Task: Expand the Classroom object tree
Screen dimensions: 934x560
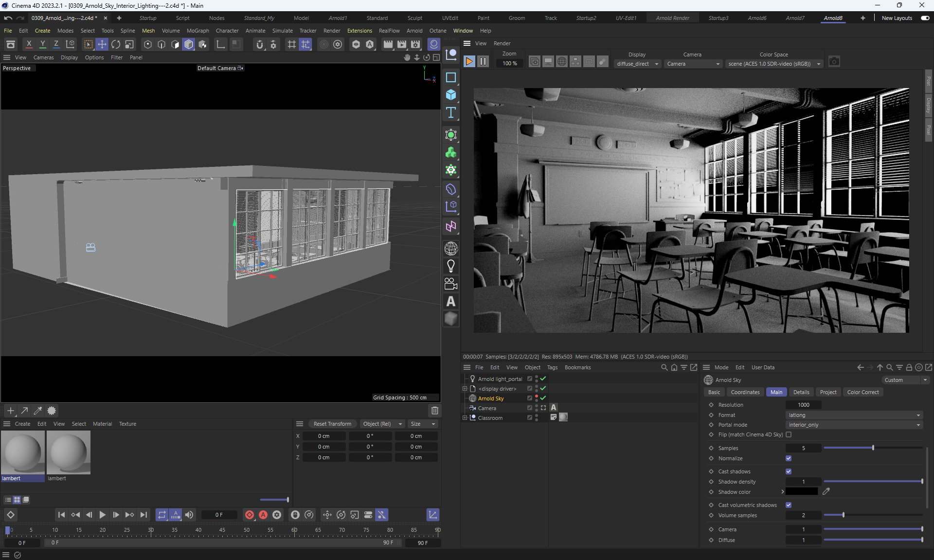Action: tap(465, 418)
